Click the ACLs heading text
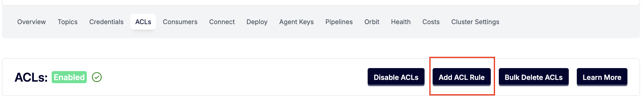The width and height of the screenshot is (644, 102). click(31, 77)
